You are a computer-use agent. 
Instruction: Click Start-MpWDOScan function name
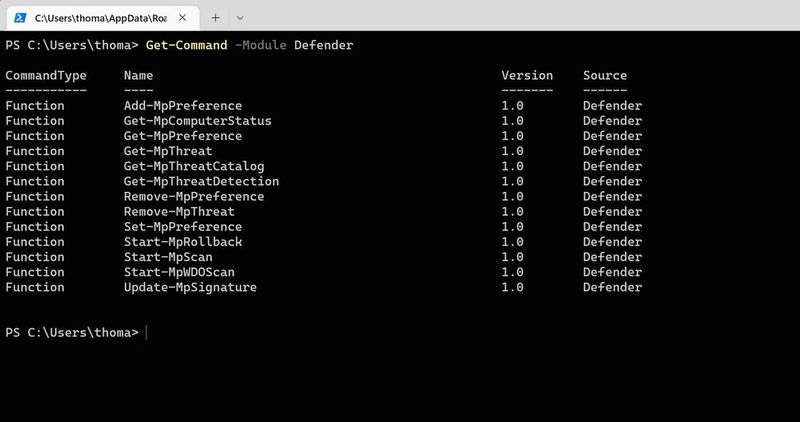[x=179, y=272]
